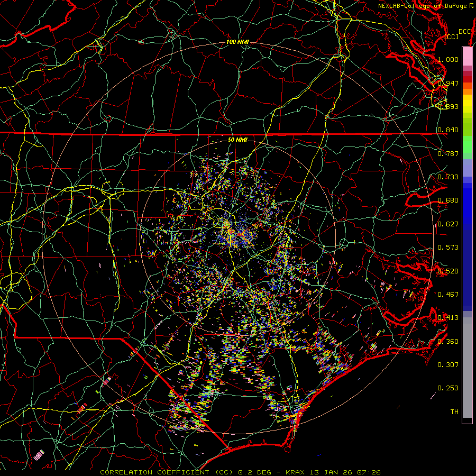
Task: Click the TH threshold label
Action: pyautogui.click(x=454, y=412)
